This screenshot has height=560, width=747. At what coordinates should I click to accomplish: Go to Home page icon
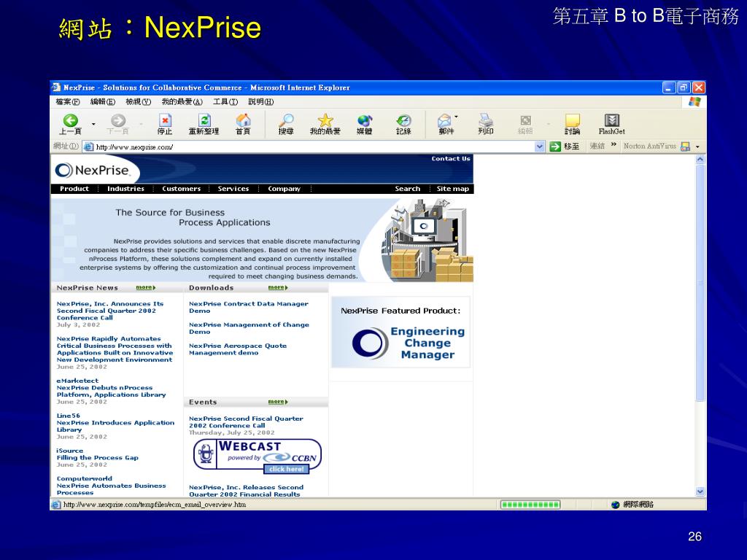(x=243, y=120)
